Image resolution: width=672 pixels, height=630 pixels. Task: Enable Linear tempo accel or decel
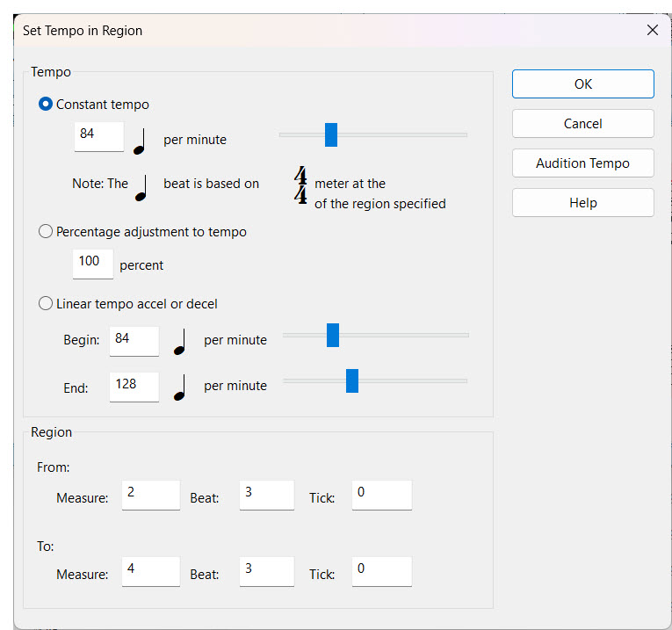point(46,304)
